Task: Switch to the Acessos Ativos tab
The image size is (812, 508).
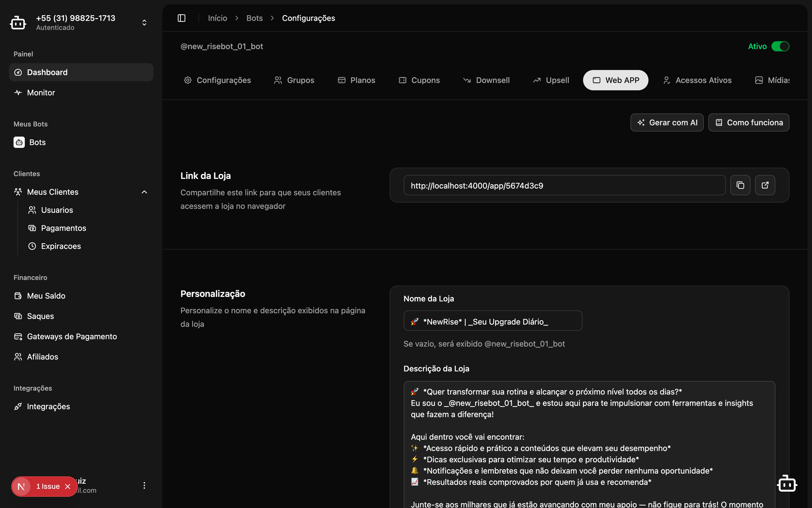Action: [x=697, y=80]
